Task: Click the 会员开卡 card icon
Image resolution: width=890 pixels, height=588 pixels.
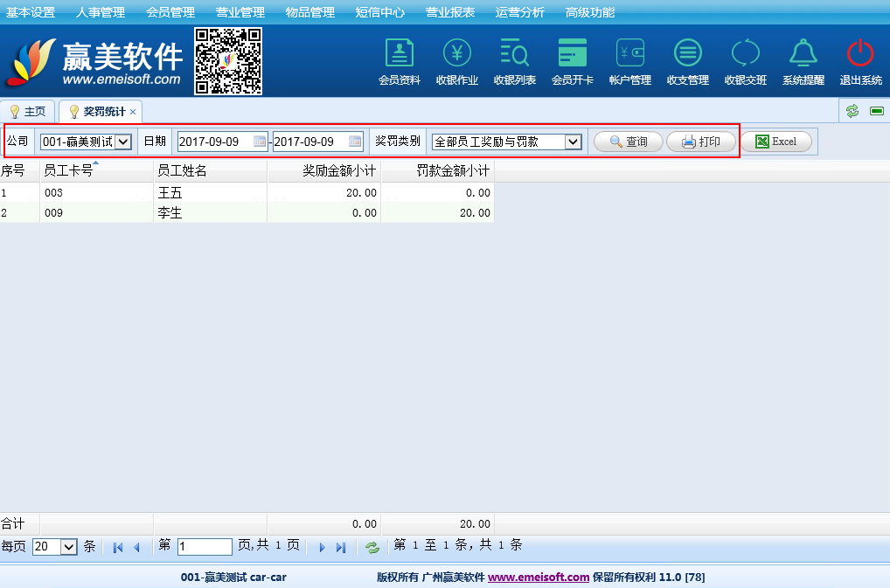Action: [x=573, y=54]
